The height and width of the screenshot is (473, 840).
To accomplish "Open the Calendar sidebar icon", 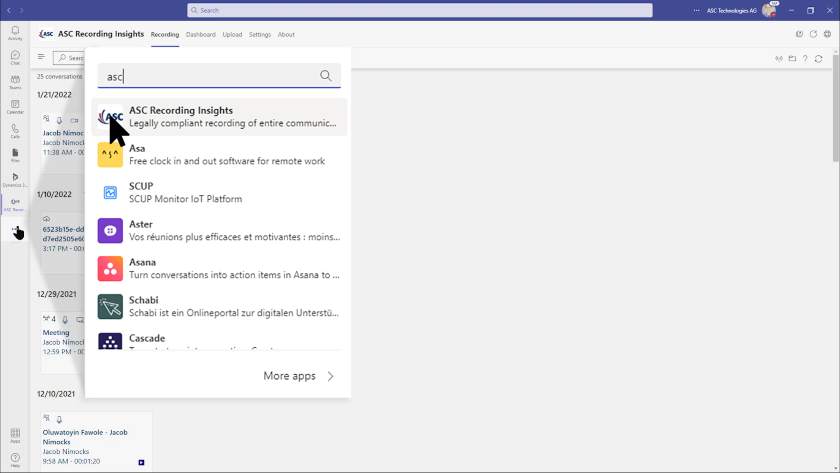I will (x=15, y=106).
